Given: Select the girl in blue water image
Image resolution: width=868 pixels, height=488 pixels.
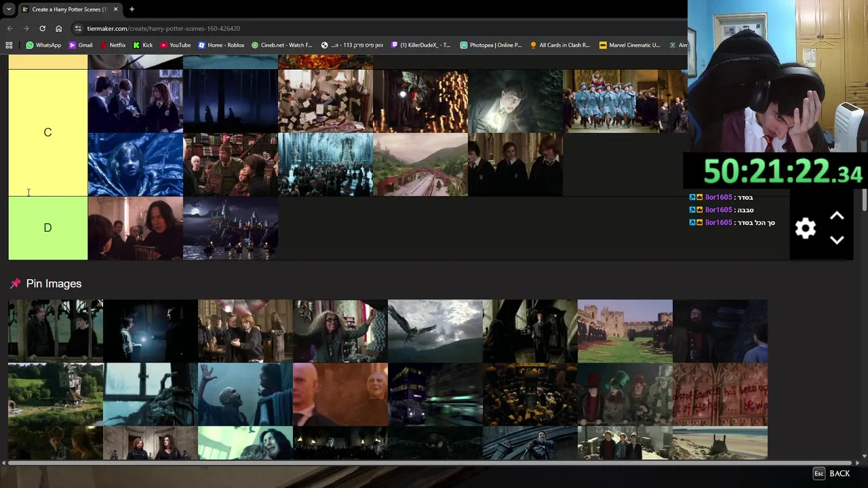Looking at the screenshot, I should (136, 164).
